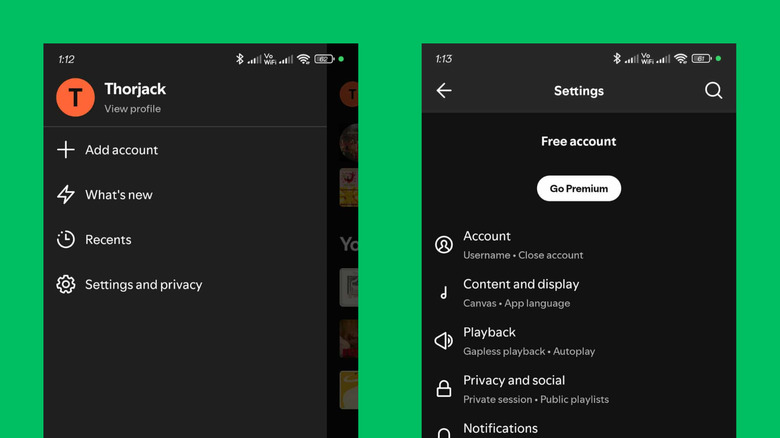Open the Privacy and social settings row
This screenshot has height=438, width=780.
(579, 389)
